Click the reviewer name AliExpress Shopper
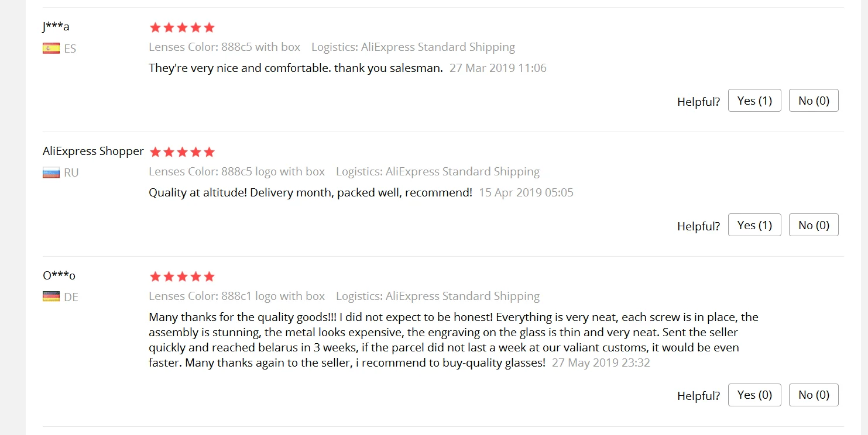 [93, 151]
